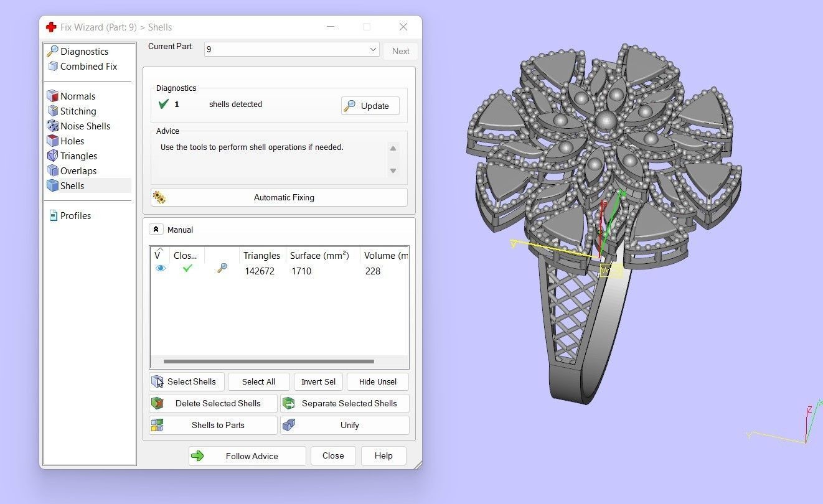Sort by Triangles column header
The width and height of the screenshot is (823, 504).
(261, 255)
